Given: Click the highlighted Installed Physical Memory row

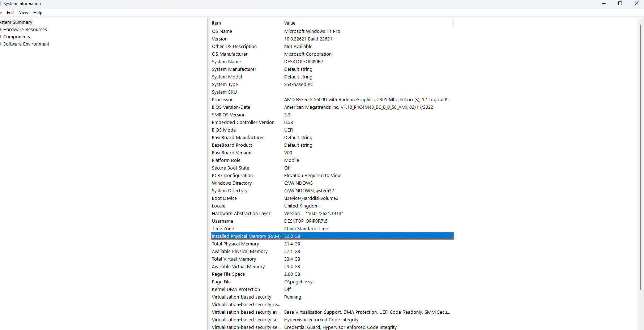Looking at the screenshot, I should [x=332, y=236].
